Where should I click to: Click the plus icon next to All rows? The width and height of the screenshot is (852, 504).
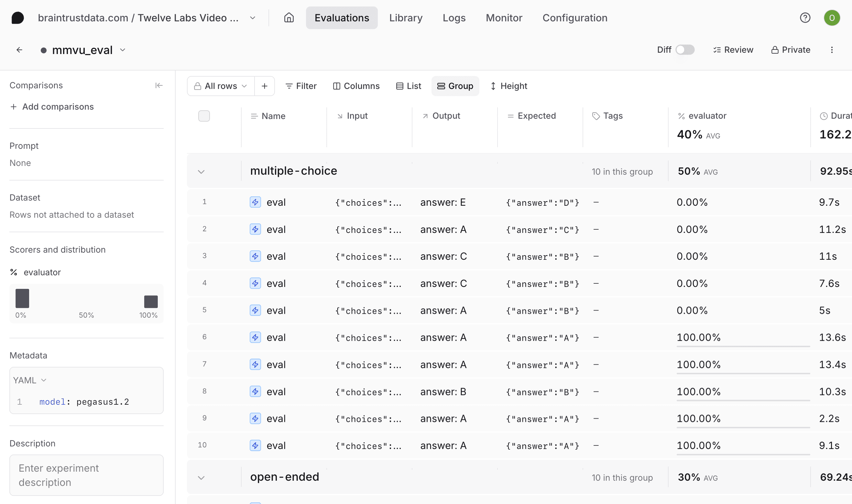265,86
